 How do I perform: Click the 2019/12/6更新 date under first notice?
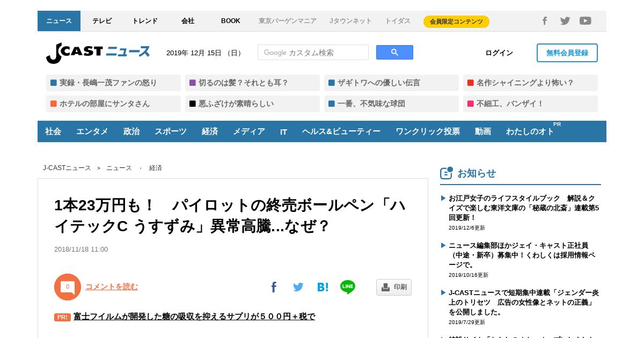pyautogui.click(x=467, y=227)
